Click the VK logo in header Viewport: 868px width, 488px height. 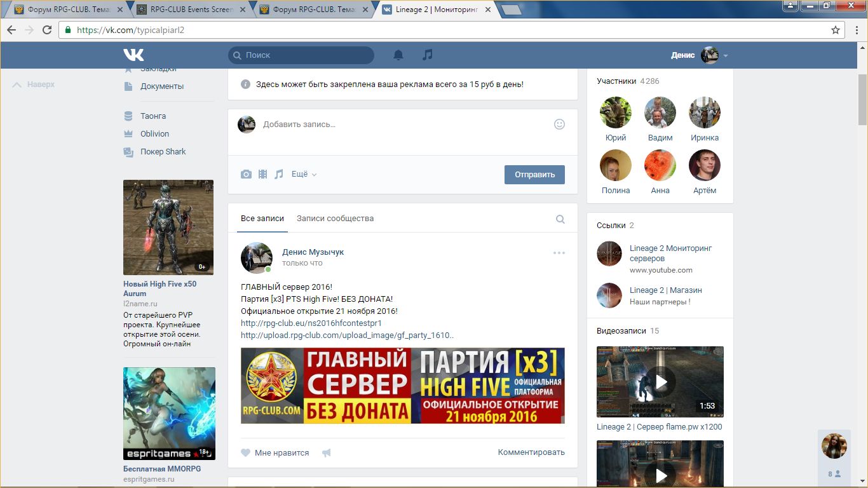[x=133, y=55]
